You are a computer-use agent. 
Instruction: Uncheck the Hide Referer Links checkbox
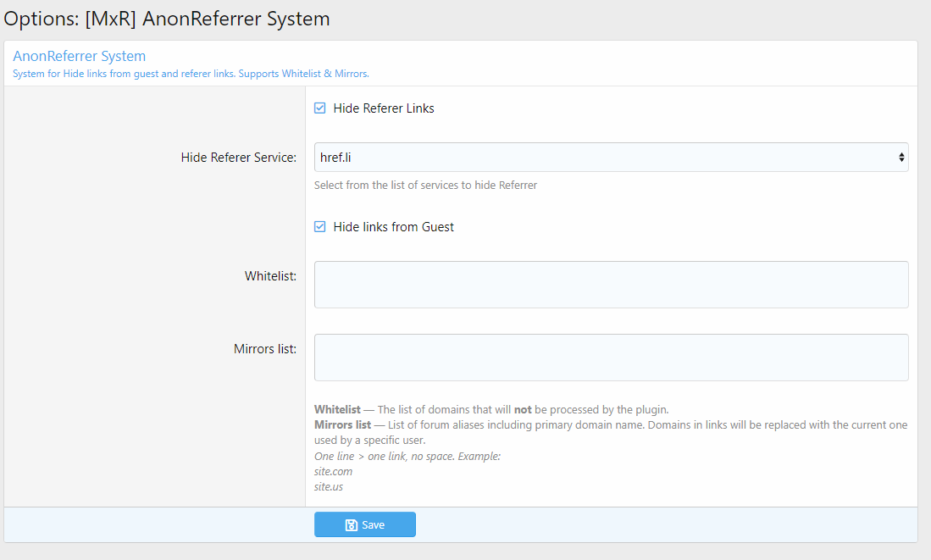(320, 108)
